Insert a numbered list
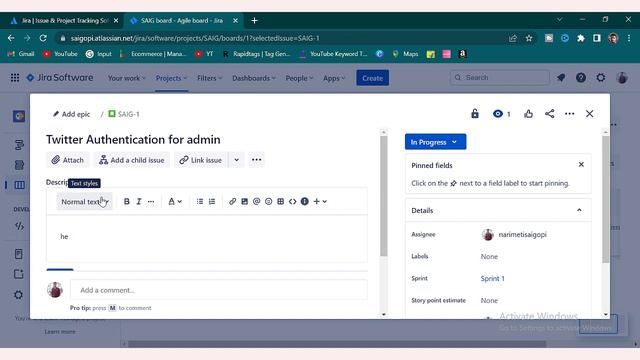This screenshot has height=360, width=640. [212, 201]
